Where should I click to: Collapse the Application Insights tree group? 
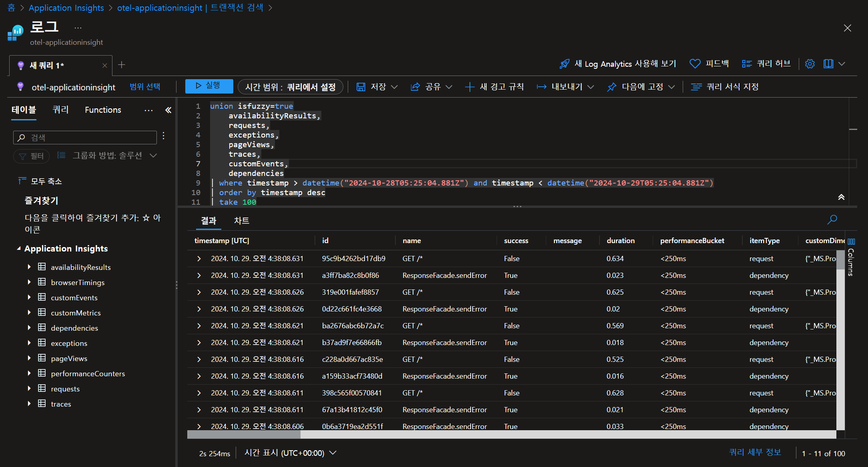tap(19, 248)
